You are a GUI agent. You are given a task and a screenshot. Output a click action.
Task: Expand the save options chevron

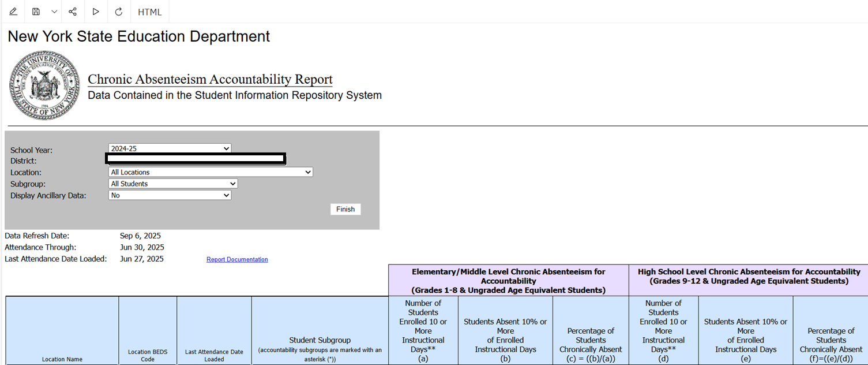click(x=54, y=12)
